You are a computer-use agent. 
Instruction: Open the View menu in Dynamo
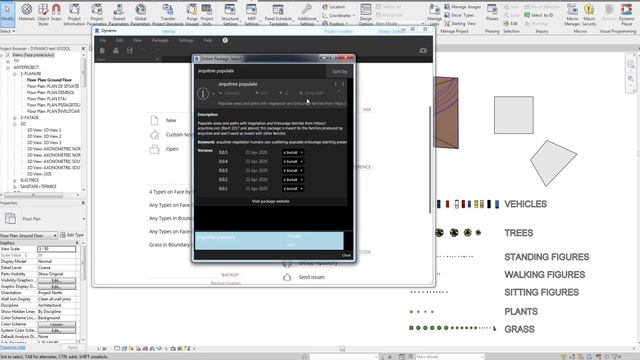(138, 40)
